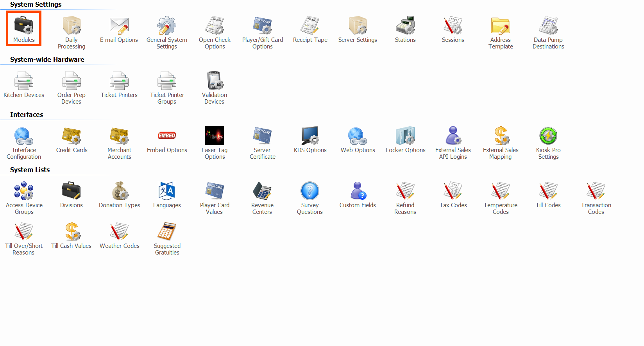Click the Receipt Tape icon
Viewport: 644px width, 346px height.
tap(310, 26)
